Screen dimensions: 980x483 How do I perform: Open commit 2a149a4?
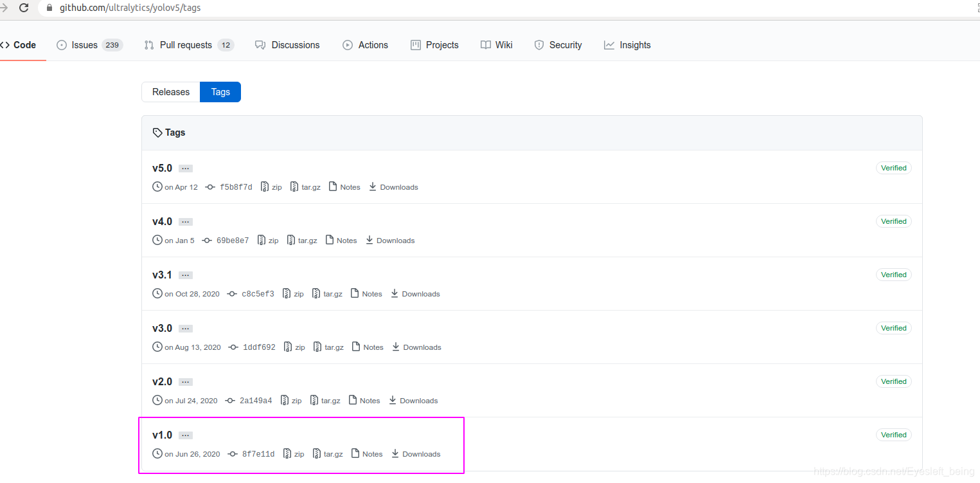(249, 401)
